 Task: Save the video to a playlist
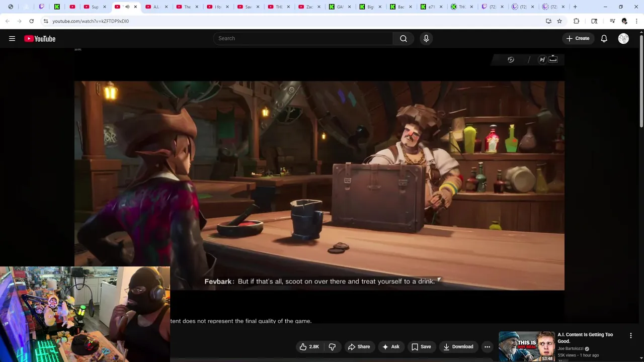(x=421, y=347)
